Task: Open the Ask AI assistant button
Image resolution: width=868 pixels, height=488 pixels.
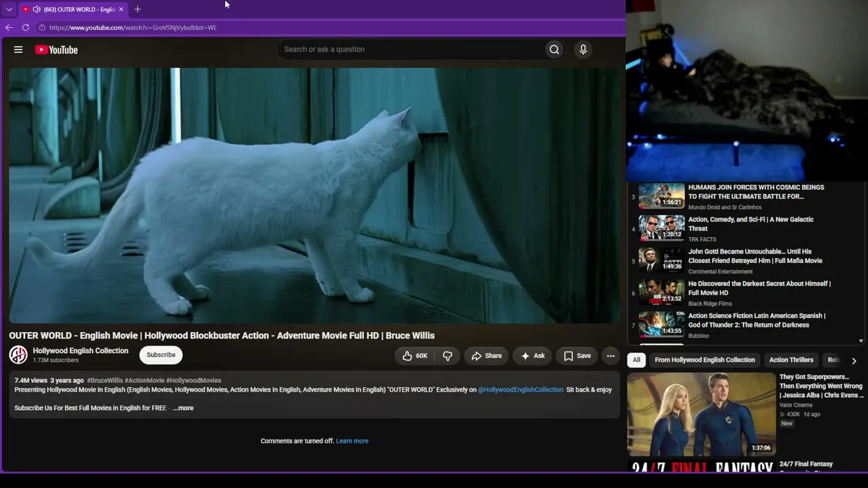Action: click(x=532, y=356)
